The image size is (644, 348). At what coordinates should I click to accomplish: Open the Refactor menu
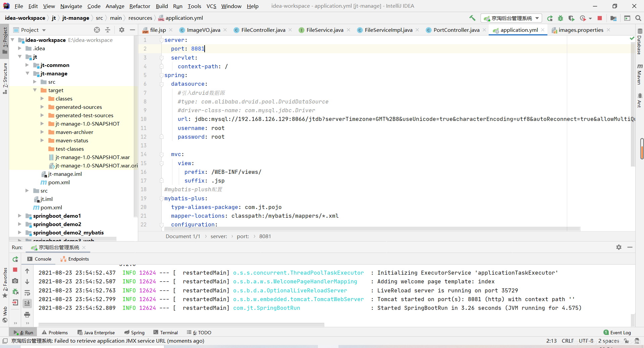click(140, 6)
